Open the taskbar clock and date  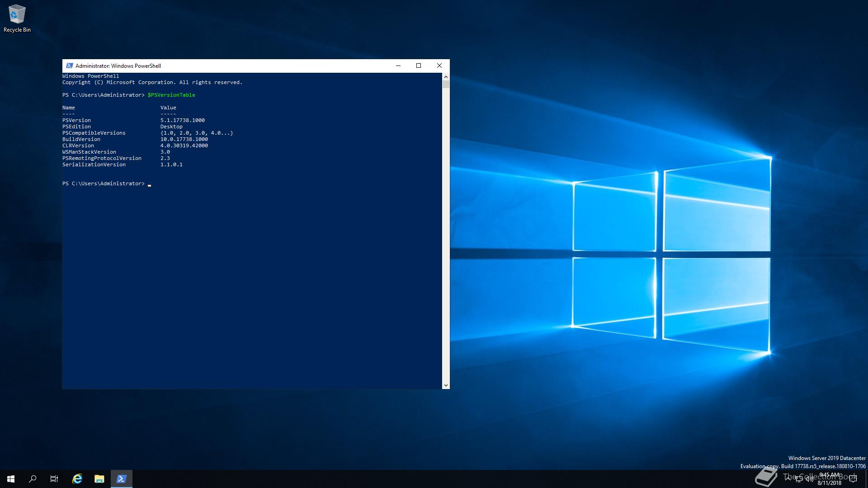830,479
